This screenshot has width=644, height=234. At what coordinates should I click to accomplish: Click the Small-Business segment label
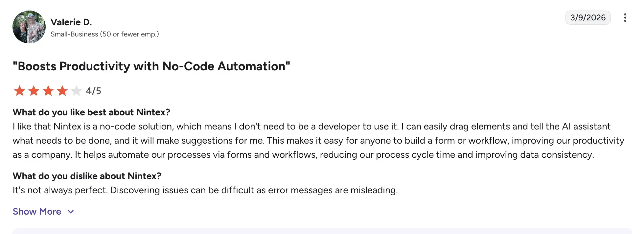104,34
